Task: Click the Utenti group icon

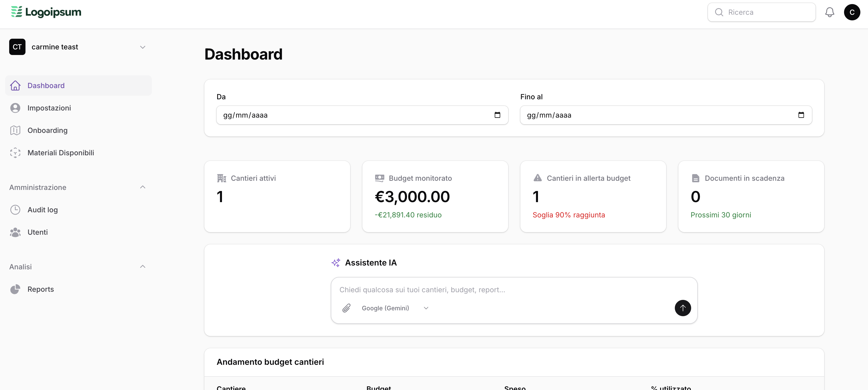Action: [x=15, y=232]
